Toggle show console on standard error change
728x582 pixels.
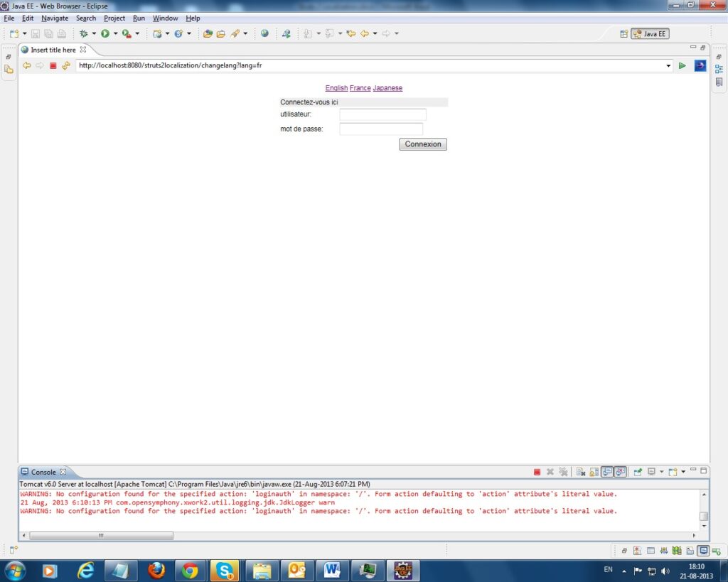pos(621,472)
